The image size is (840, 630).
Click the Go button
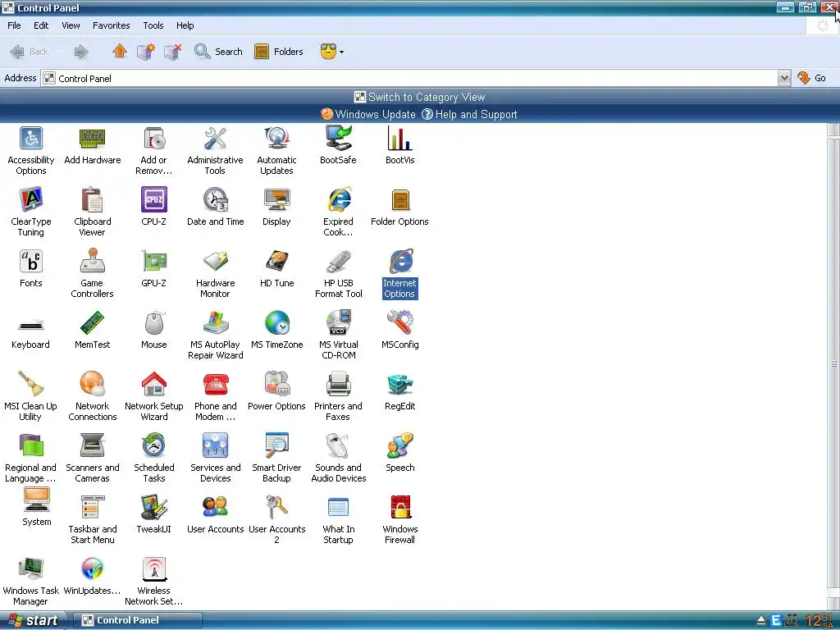812,78
